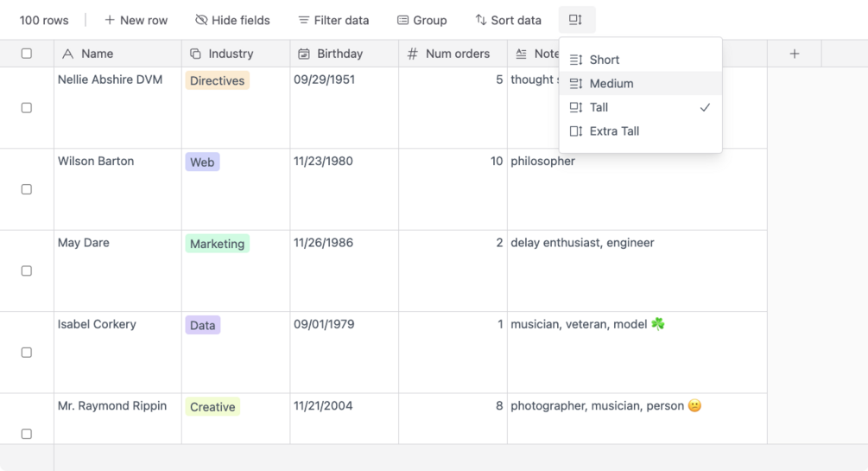Check the Nellie Abshire DVM row checkbox
This screenshot has width=868, height=471.
[x=27, y=108]
